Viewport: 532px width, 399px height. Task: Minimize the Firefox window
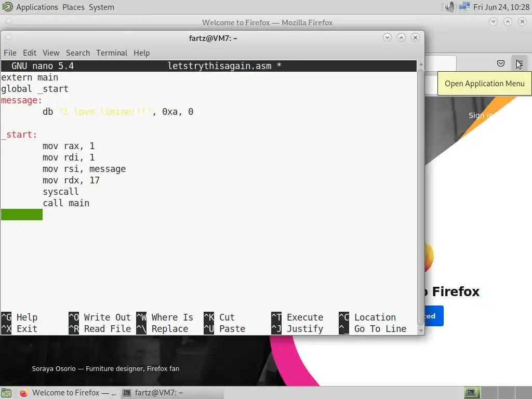point(494,22)
